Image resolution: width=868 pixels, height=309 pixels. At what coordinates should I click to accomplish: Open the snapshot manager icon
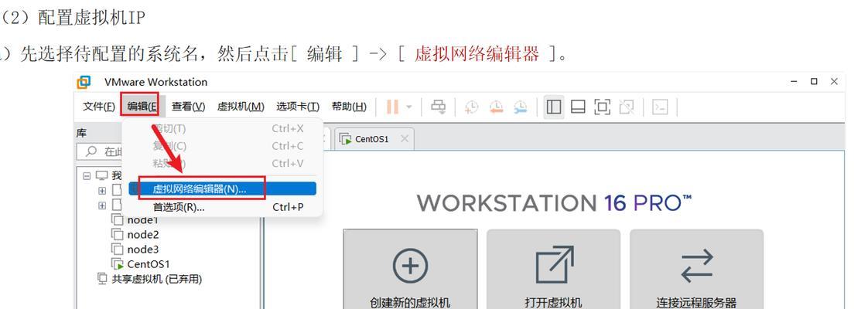[521, 107]
